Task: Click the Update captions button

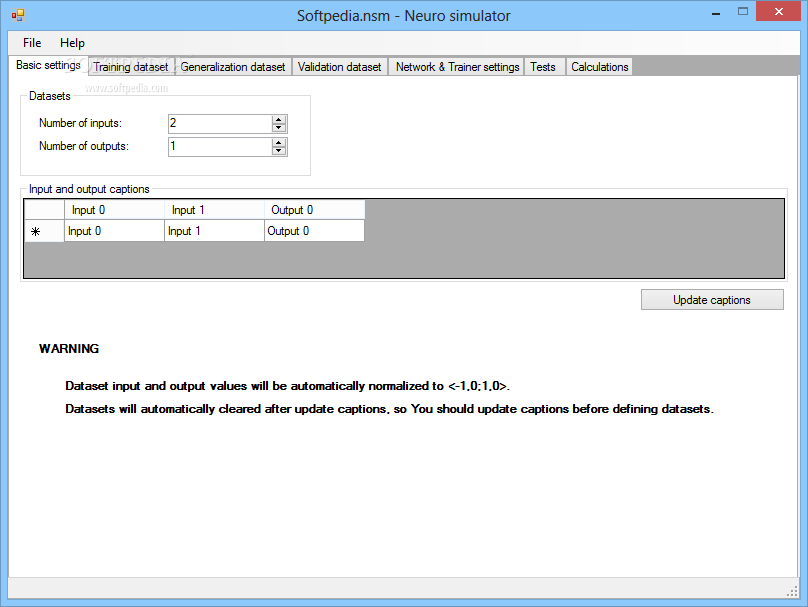Action: tap(712, 300)
